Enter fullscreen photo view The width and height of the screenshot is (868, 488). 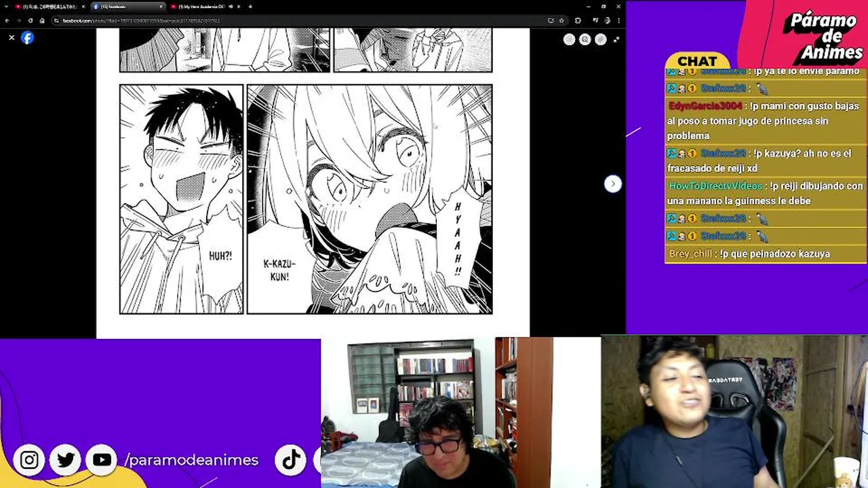[x=616, y=39]
